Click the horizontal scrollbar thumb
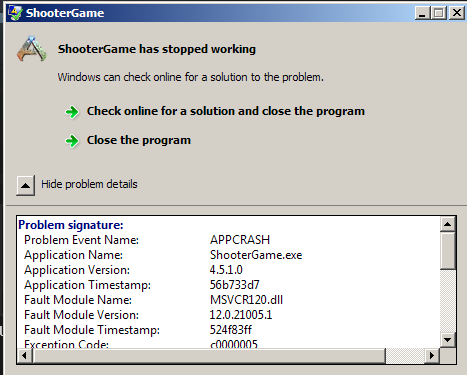467x375 pixels. (x=209, y=356)
